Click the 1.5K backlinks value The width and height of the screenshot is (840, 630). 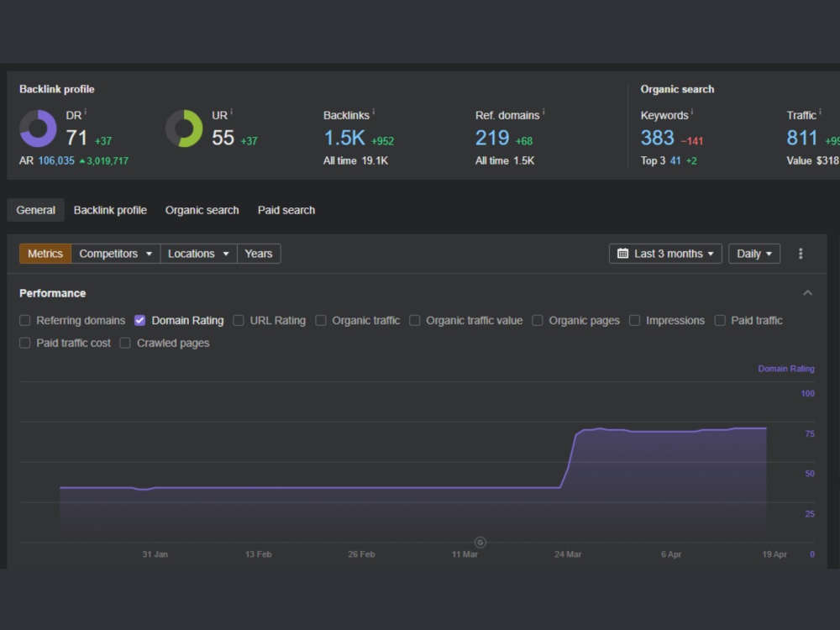(344, 138)
